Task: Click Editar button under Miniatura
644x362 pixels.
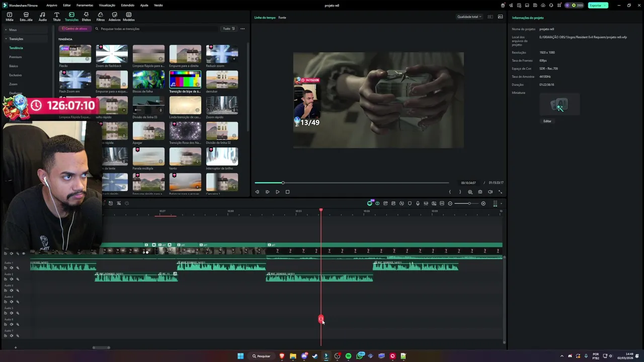Action: pyautogui.click(x=547, y=121)
